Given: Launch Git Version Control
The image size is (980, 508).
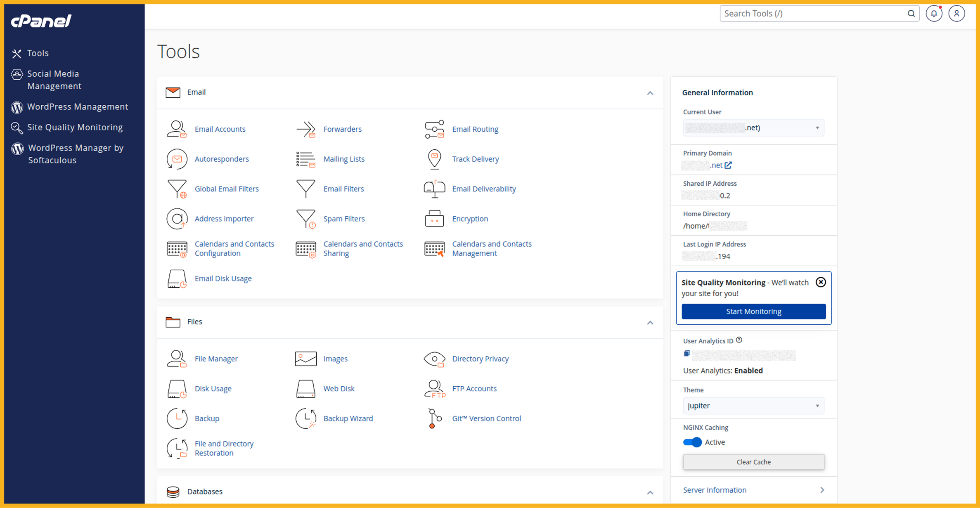Looking at the screenshot, I should click(x=486, y=418).
